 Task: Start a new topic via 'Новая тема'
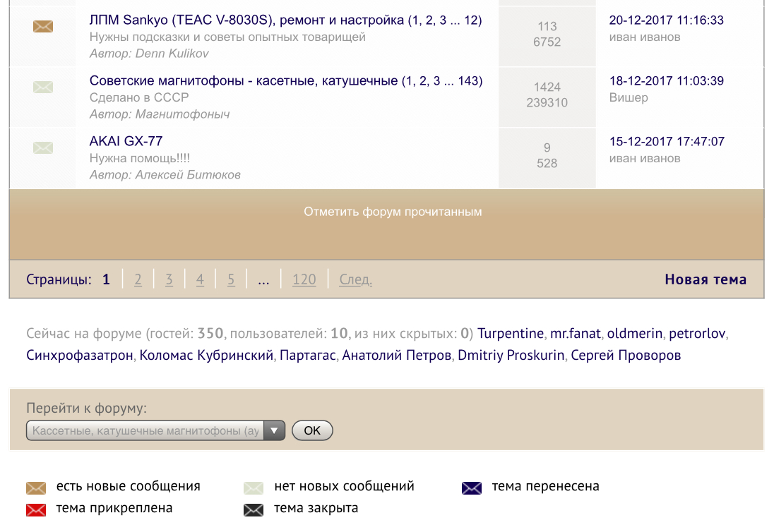coord(705,279)
